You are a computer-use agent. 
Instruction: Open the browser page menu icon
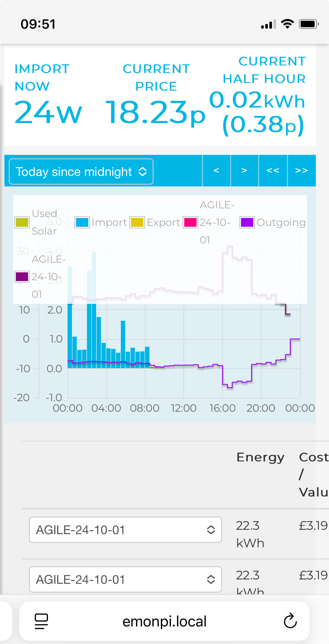coord(41,621)
